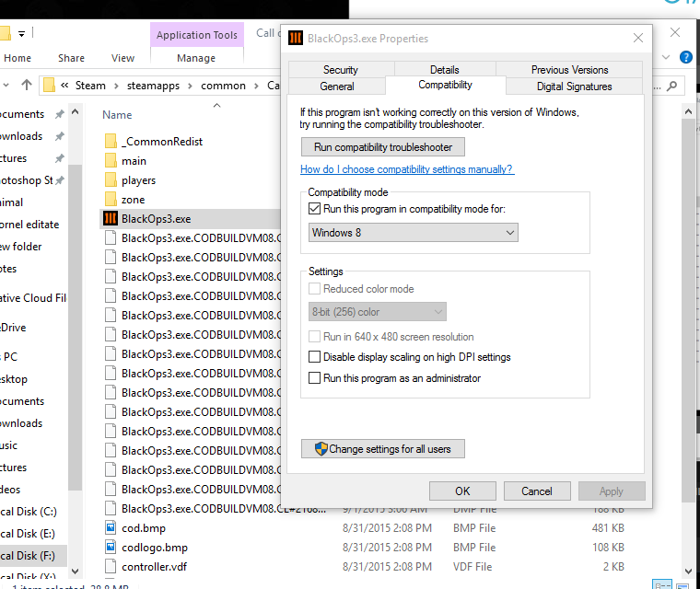Open the View ribbon tab
This screenshot has width=700, height=589.
122,58
